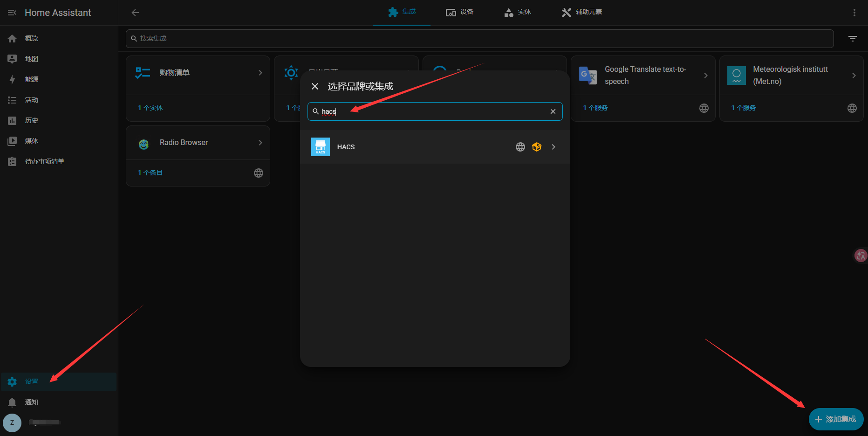Open the 购物清单 integration card

198,75
